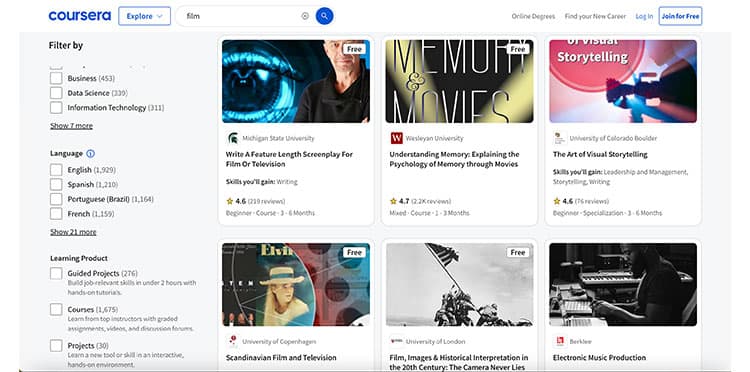Click the star rating of Understanding Memory course
750x372 pixels.
pos(399,201)
